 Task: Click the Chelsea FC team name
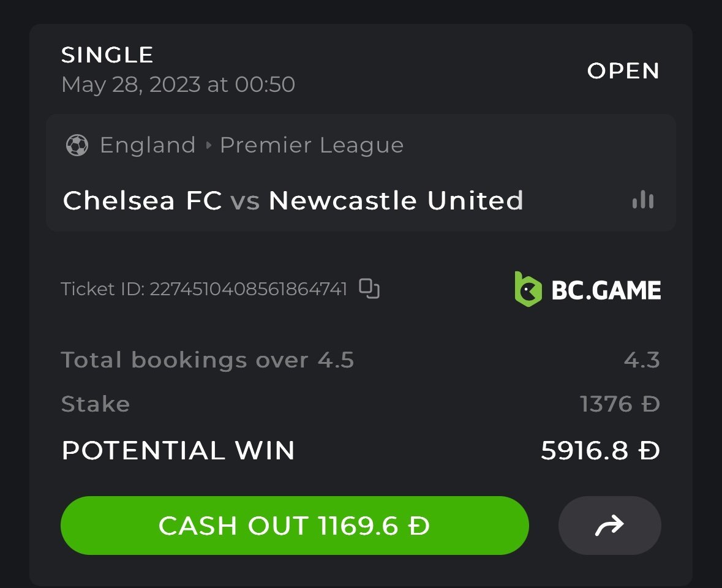pos(142,200)
